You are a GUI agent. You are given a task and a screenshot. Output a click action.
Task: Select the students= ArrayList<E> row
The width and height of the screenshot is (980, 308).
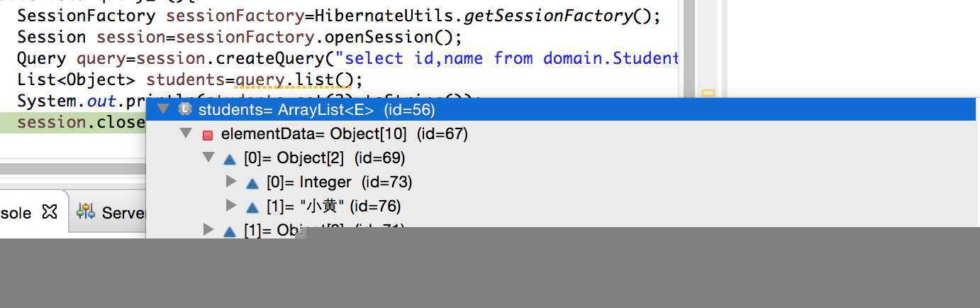click(561, 109)
